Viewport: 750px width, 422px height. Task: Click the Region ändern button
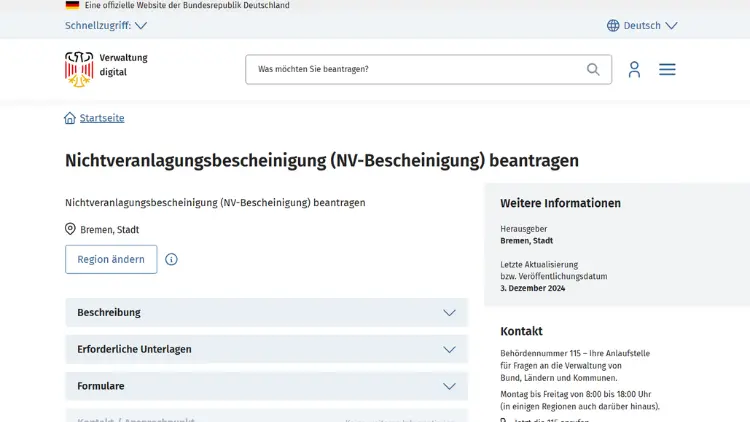[x=111, y=259]
